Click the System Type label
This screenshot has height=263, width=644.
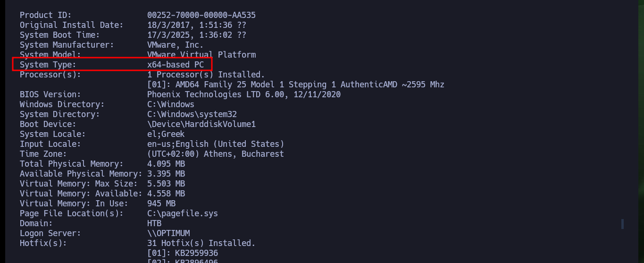[x=48, y=65]
